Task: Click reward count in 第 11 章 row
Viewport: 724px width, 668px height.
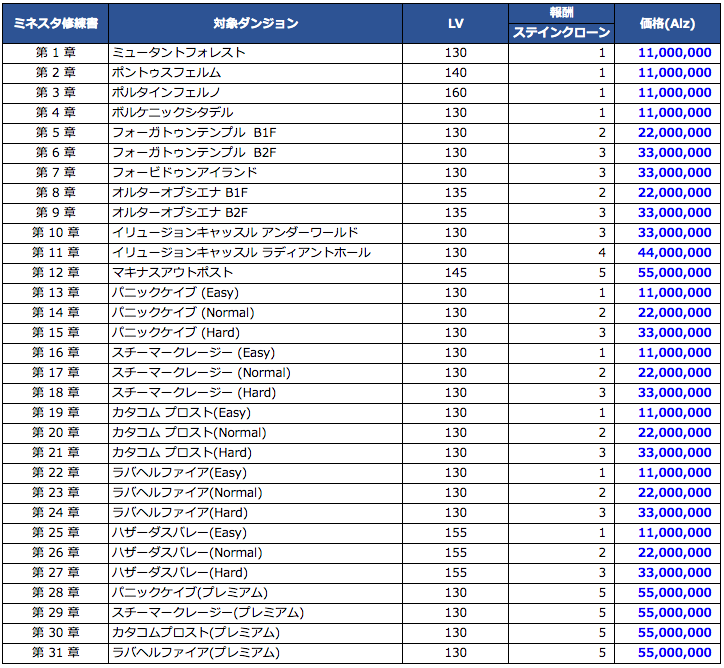Action: pos(561,253)
